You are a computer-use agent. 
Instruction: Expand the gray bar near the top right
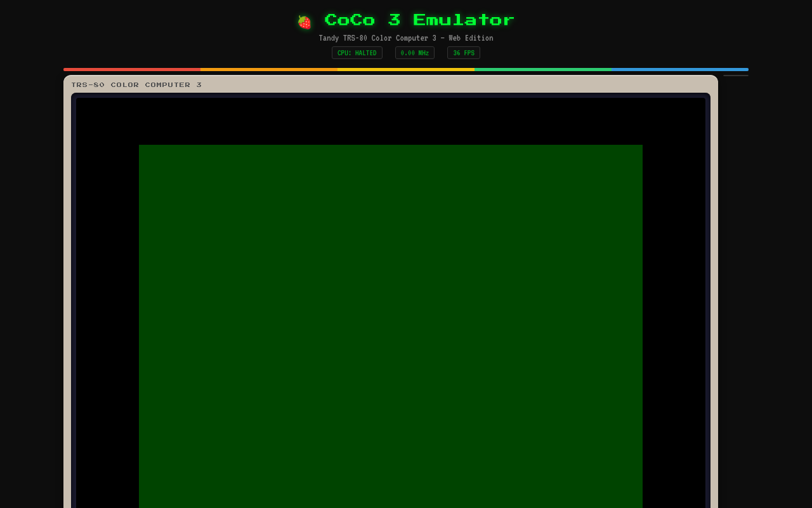pyautogui.click(x=735, y=74)
